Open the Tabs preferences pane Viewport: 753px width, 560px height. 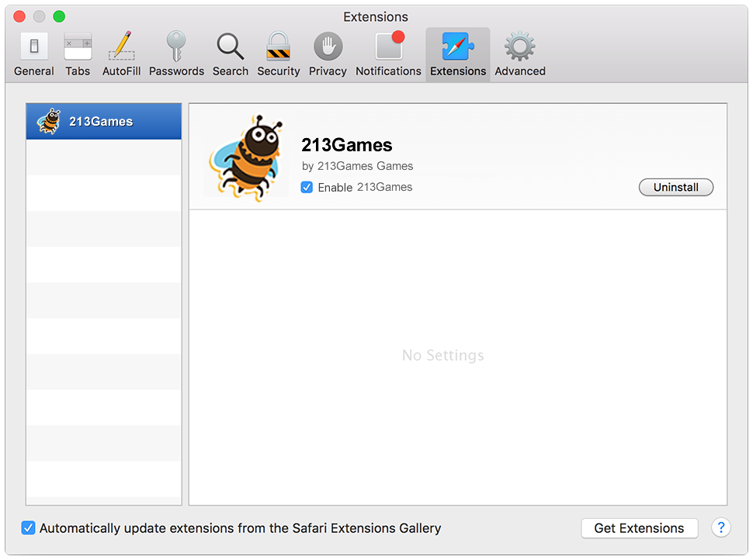[x=78, y=54]
